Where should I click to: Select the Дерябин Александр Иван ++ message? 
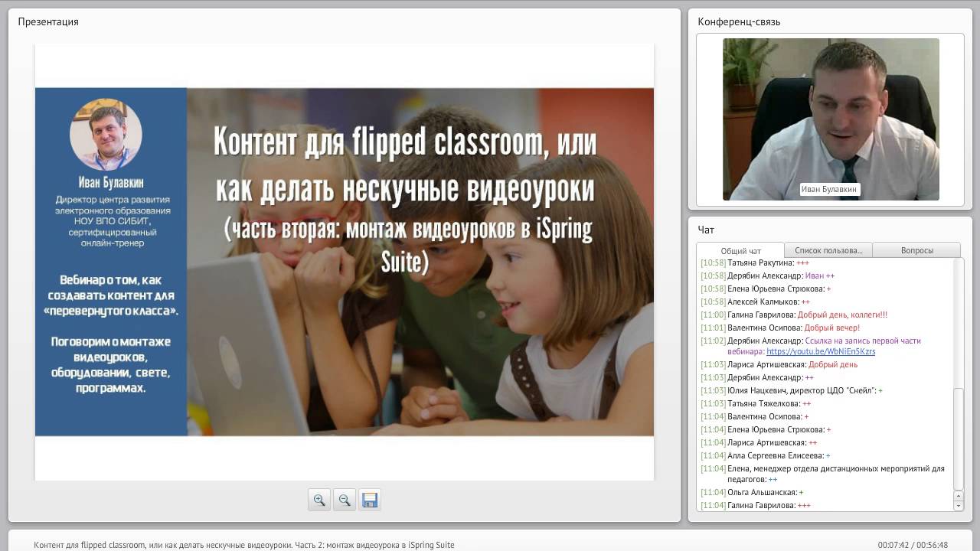(768, 275)
